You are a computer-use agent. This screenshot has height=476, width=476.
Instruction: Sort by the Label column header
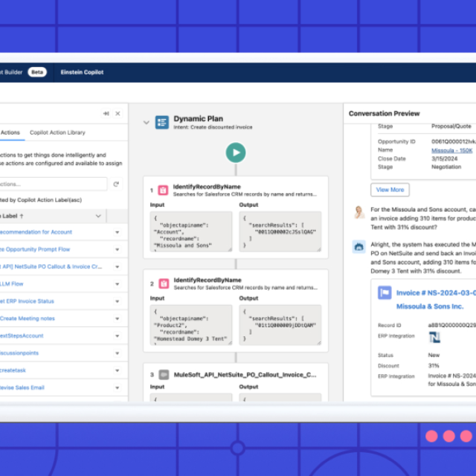12,216
